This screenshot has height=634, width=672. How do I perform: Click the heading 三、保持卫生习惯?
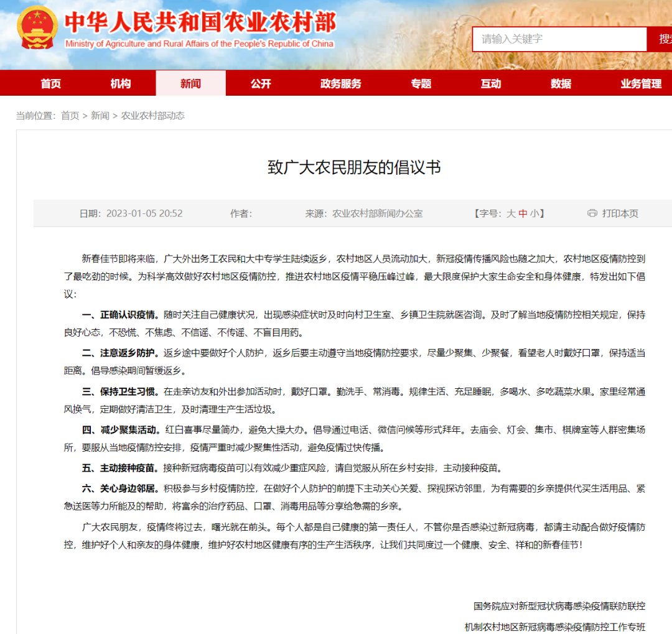pos(121,392)
